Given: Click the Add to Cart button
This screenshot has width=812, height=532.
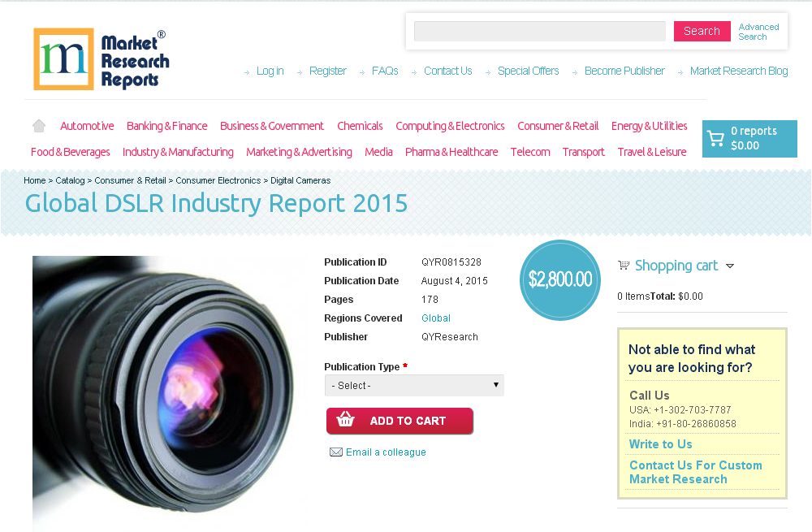Looking at the screenshot, I should tap(400, 421).
